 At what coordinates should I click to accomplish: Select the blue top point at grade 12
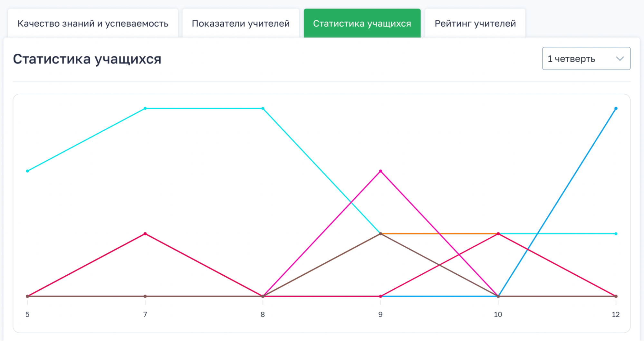pyautogui.click(x=616, y=109)
